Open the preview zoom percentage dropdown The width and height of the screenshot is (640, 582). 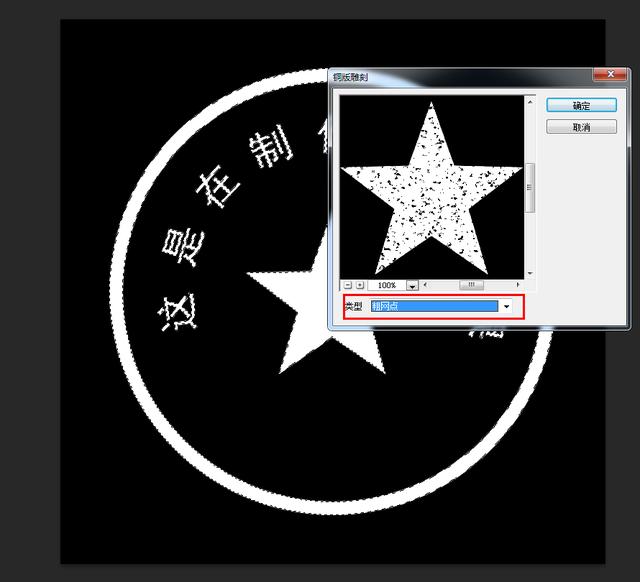(412, 285)
